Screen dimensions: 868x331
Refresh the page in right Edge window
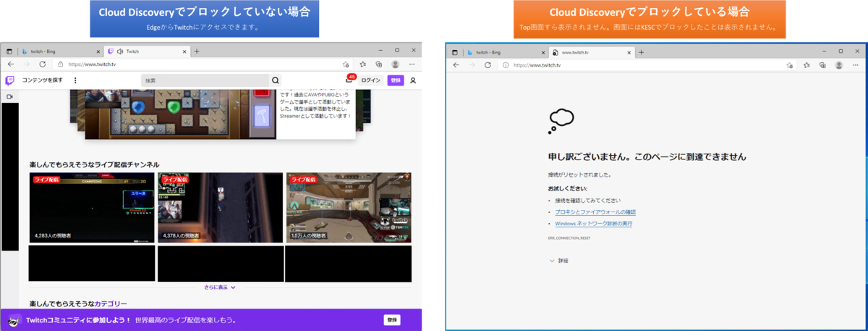point(488,65)
